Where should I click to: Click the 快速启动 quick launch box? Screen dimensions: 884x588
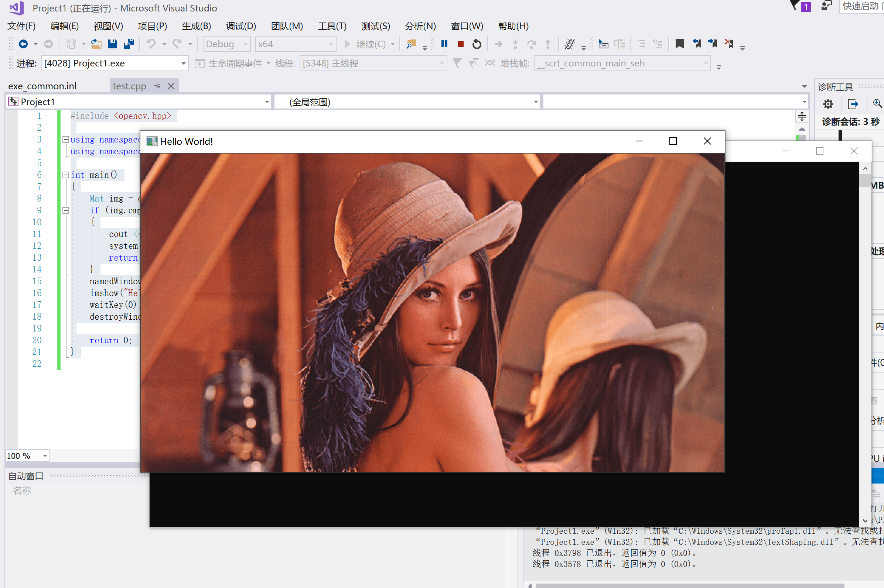pos(861,6)
